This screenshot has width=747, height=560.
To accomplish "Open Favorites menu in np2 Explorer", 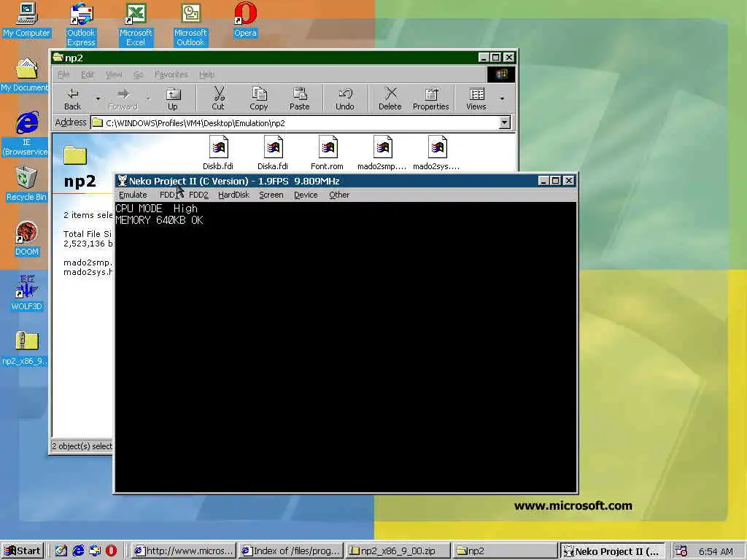I will 171,74.
